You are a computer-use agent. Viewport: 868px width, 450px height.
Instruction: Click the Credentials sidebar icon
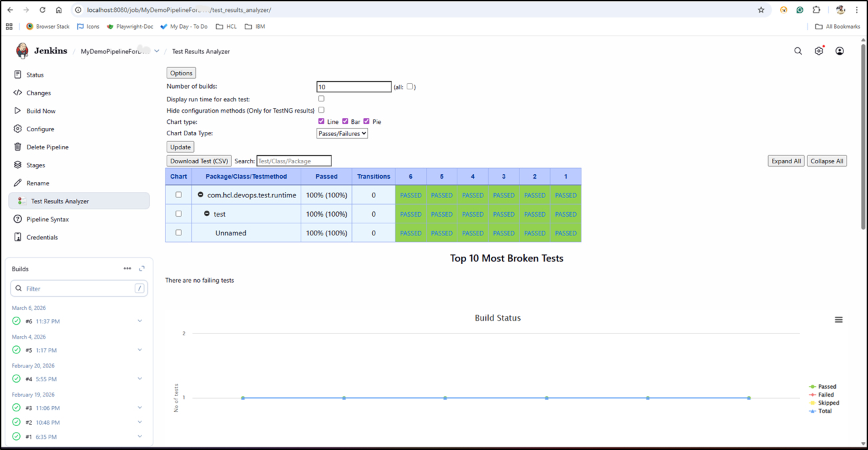18,237
